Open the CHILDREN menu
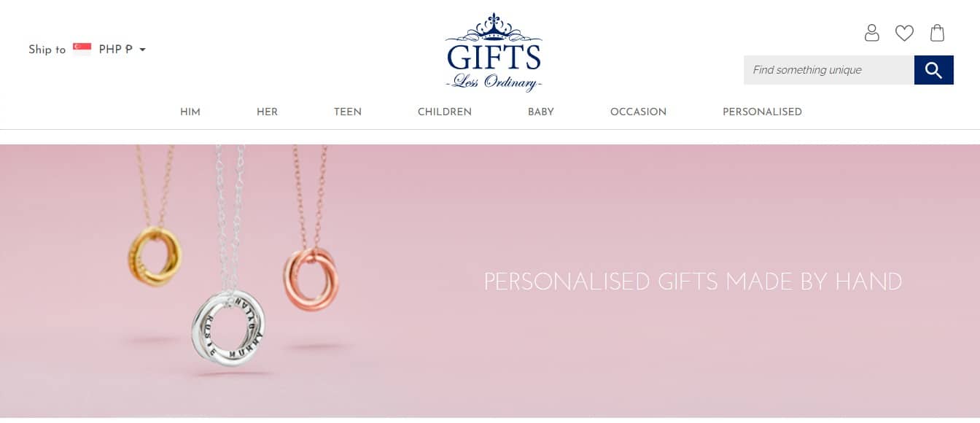The height and width of the screenshot is (423, 980). click(x=445, y=112)
